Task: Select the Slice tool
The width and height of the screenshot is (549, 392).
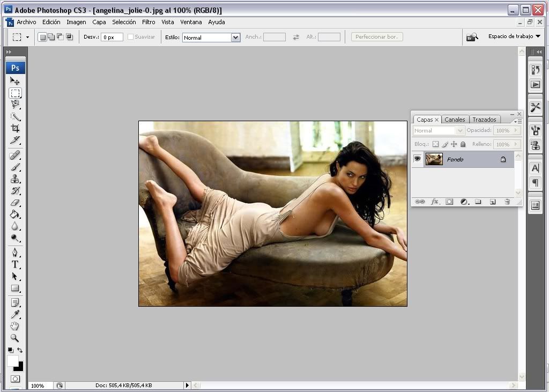Action: click(x=14, y=140)
